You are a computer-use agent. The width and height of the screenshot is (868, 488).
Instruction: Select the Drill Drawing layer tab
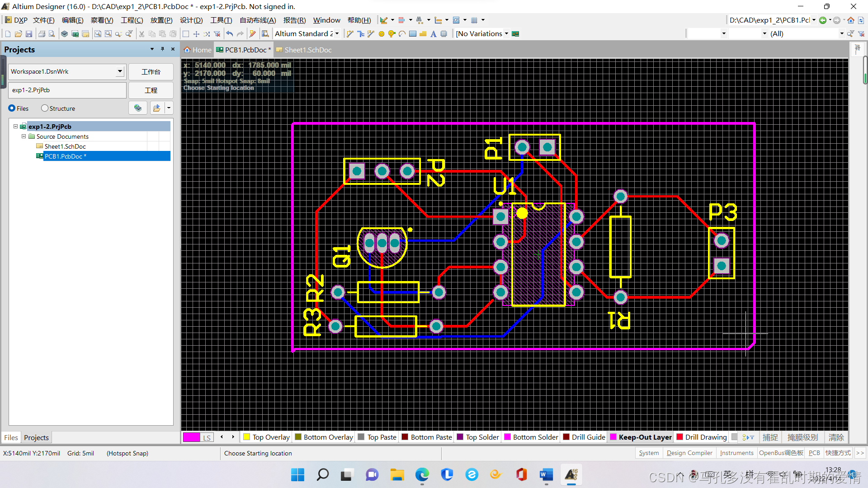pyautogui.click(x=702, y=437)
